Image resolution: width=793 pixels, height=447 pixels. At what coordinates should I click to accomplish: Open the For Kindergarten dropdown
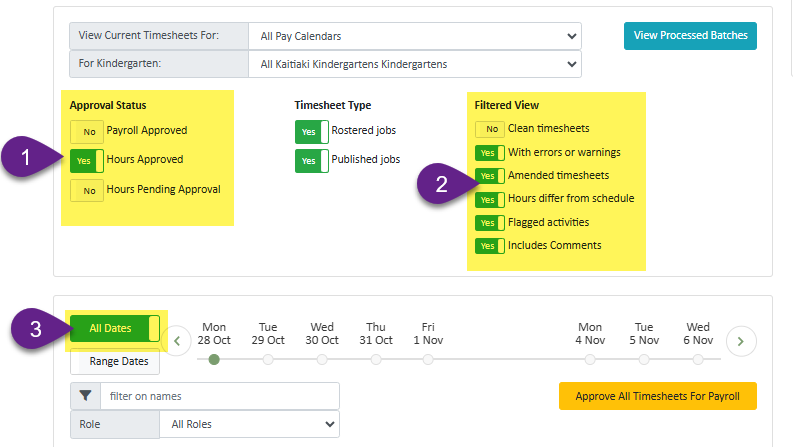tap(414, 65)
